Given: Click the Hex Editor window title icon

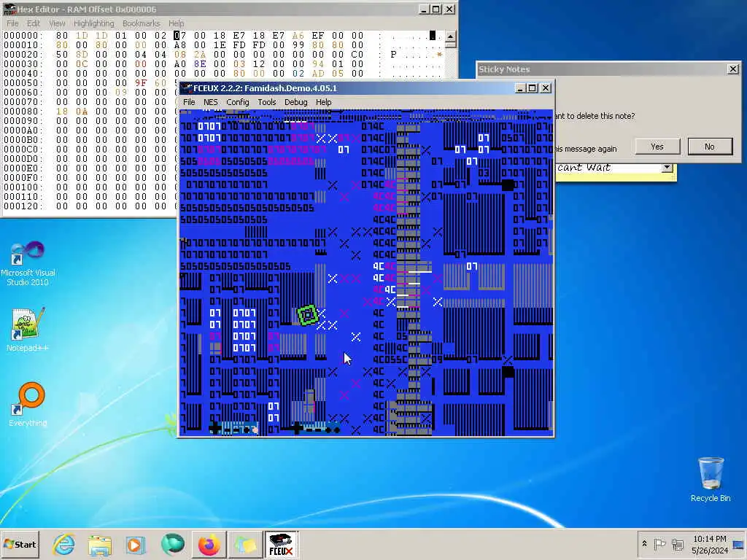Looking at the screenshot, I should (x=9, y=9).
